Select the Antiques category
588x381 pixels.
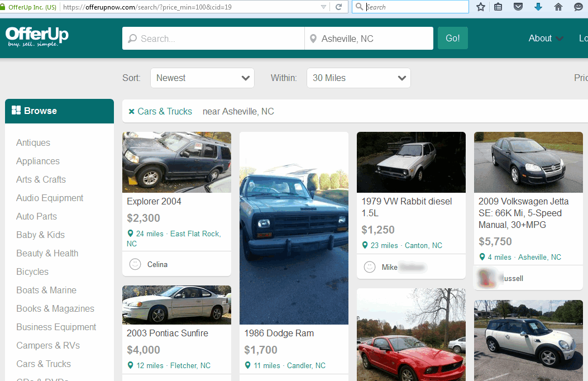pos(33,142)
